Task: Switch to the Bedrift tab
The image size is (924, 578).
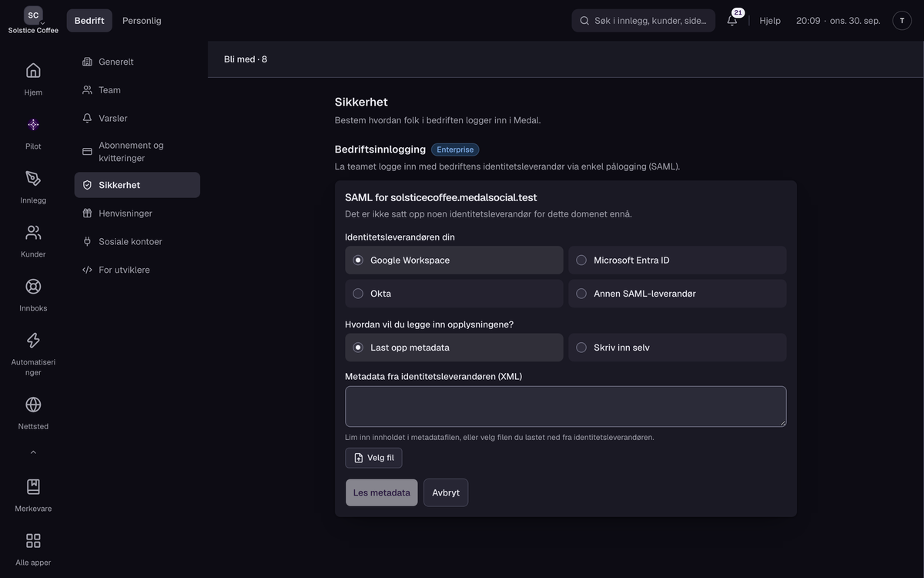Action: click(x=89, y=21)
